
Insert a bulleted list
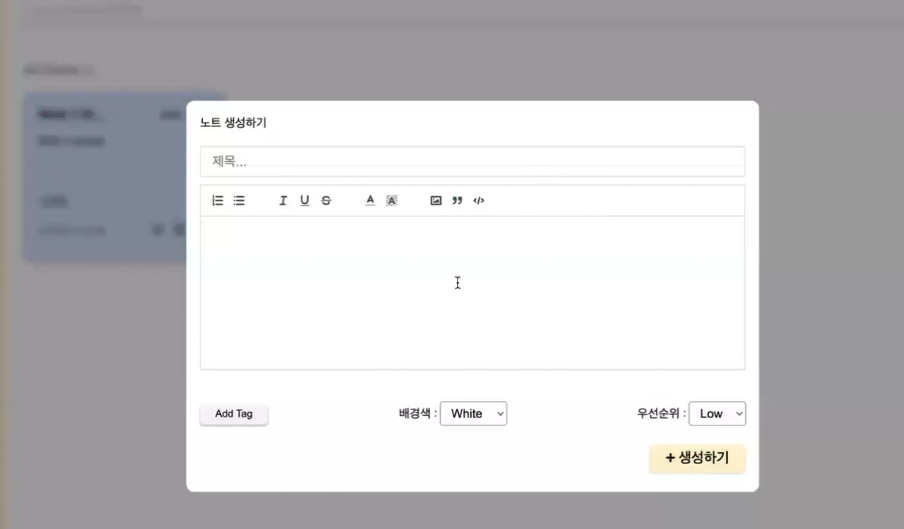point(239,201)
